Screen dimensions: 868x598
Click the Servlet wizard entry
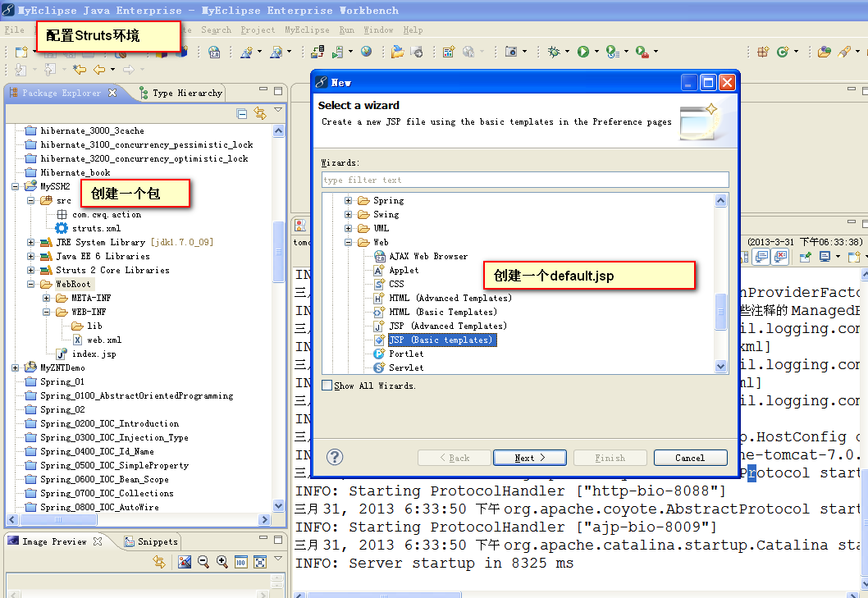(406, 367)
